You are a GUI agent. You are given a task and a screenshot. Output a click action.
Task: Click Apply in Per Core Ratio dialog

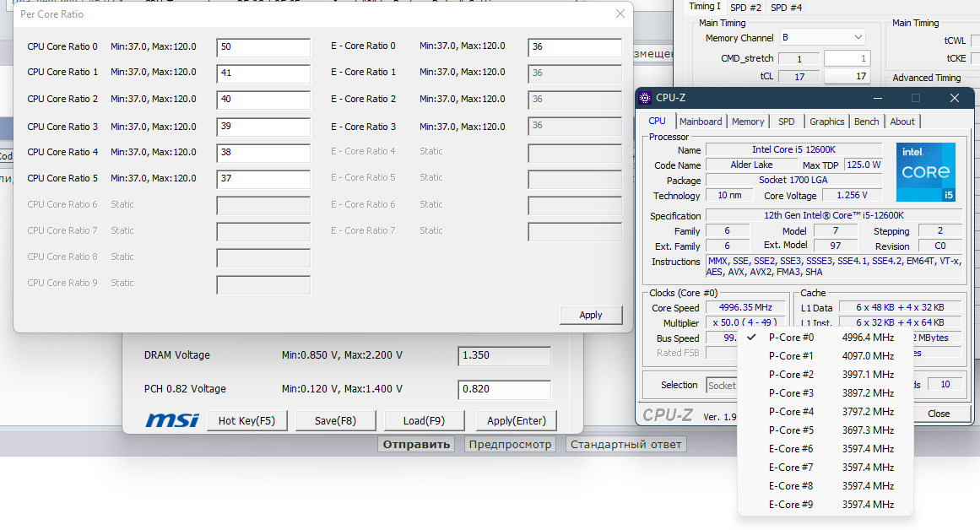pyautogui.click(x=591, y=315)
